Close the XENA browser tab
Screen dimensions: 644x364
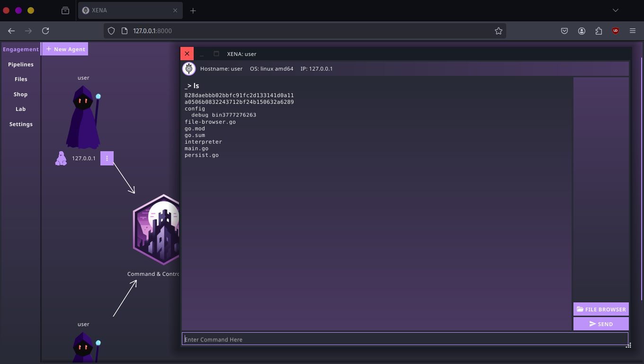175,10
